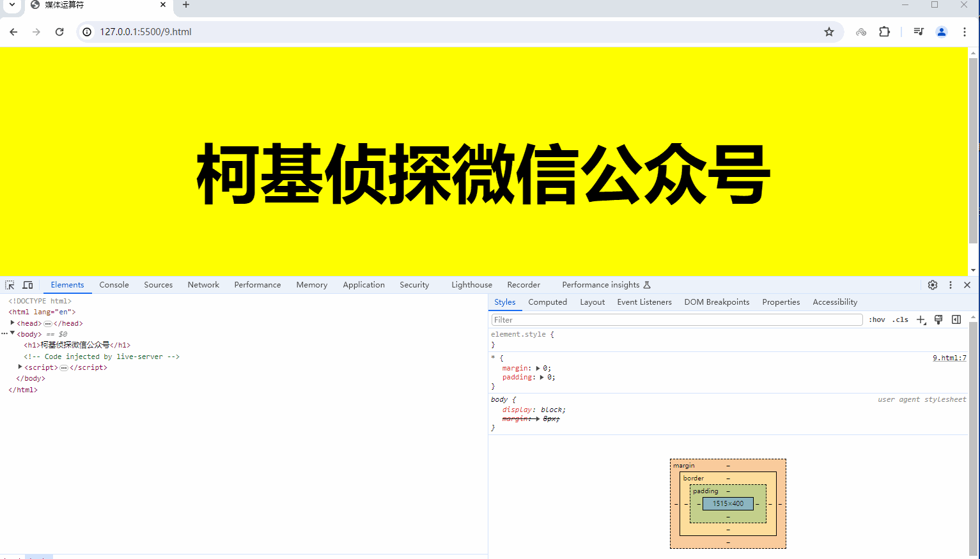Image resolution: width=980 pixels, height=559 pixels.
Task: Click the browser forward arrow
Action: click(36, 32)
